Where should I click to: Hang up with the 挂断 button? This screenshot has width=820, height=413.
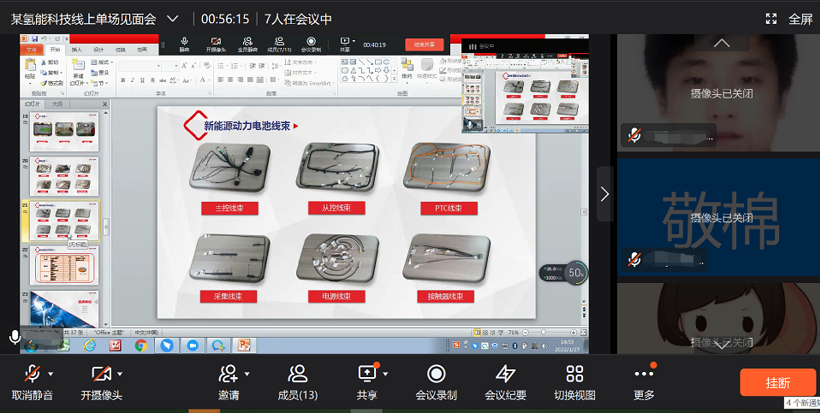click(778, 382)
